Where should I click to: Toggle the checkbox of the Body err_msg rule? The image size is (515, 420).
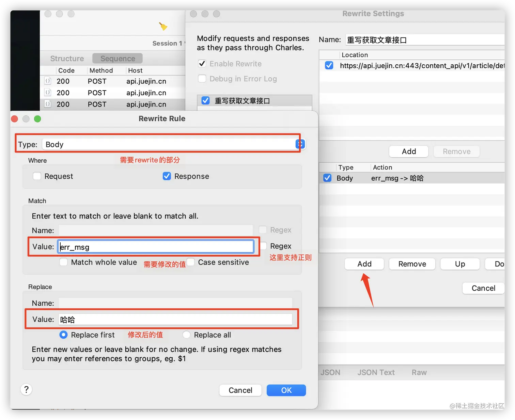pos(327,178)
